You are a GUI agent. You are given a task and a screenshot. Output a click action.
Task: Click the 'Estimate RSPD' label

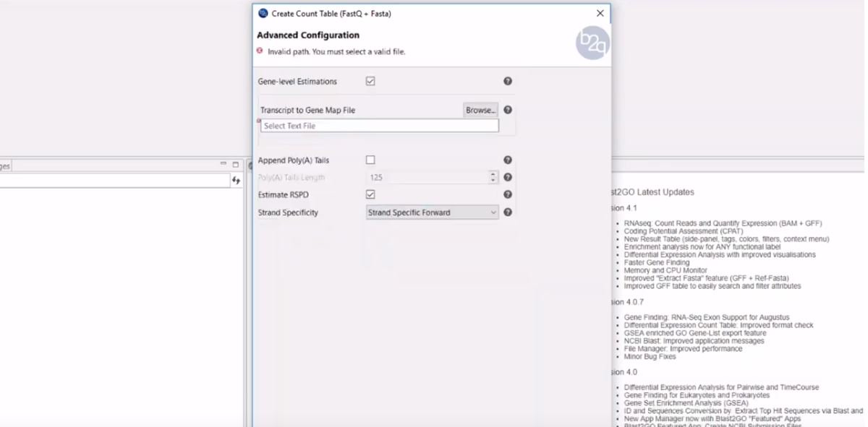coord(283,195)
